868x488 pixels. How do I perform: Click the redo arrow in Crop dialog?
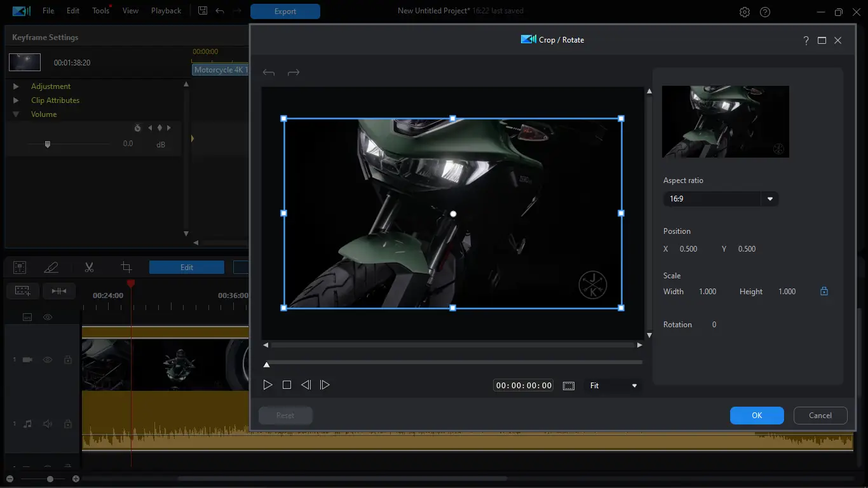point(294,73)
